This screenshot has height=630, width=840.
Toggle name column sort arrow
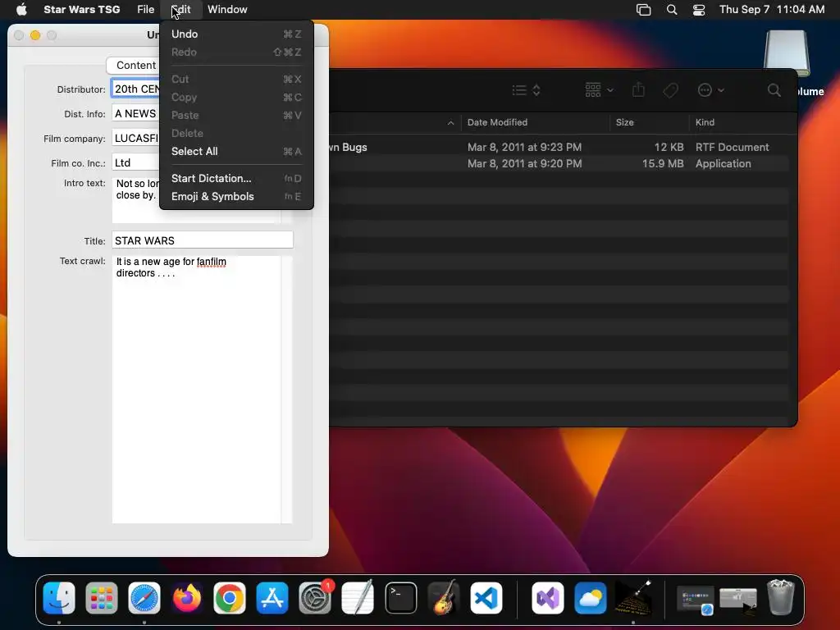[450, 123]
